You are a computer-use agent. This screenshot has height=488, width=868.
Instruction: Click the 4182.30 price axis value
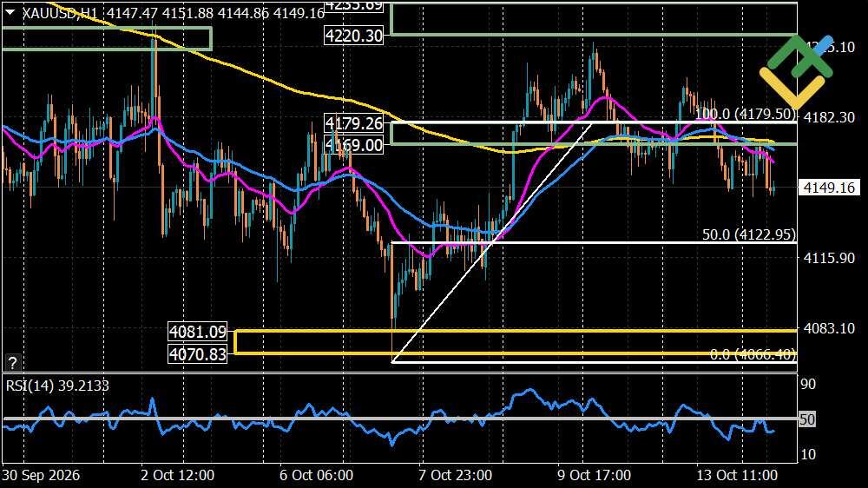(829, 117)
